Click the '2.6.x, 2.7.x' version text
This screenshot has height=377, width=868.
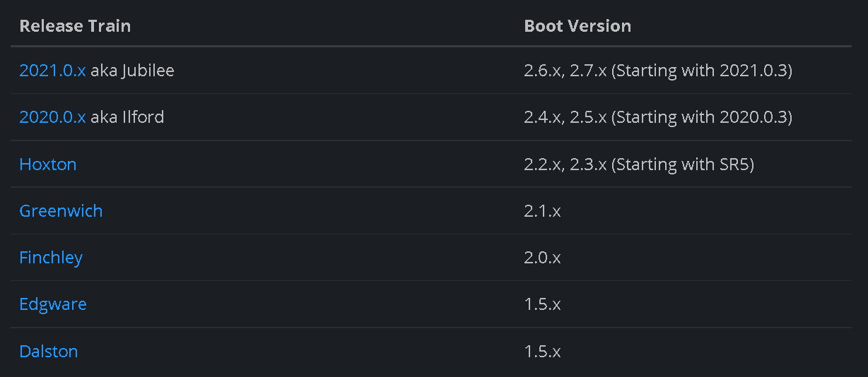565,71
